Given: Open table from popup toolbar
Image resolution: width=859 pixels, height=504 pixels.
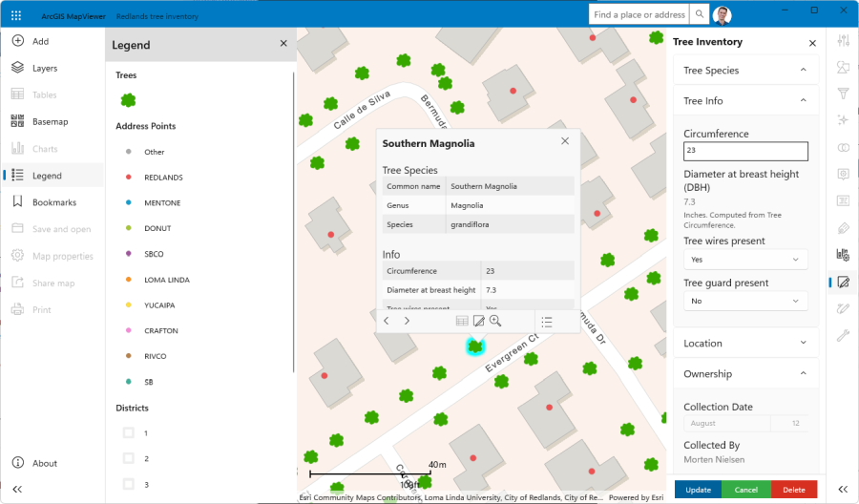Looking at the screenshot, I should pos(462,321).
